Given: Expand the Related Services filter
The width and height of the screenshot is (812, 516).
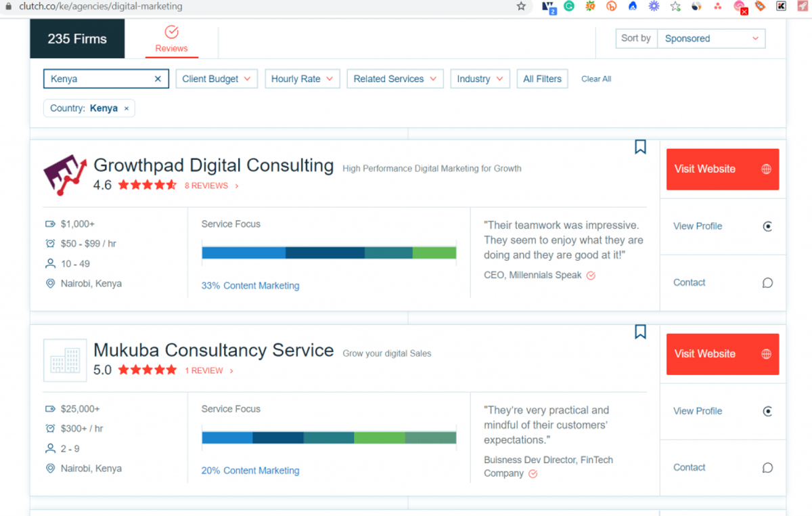Looking at the screenshot, I should click(x=395, y=79).
